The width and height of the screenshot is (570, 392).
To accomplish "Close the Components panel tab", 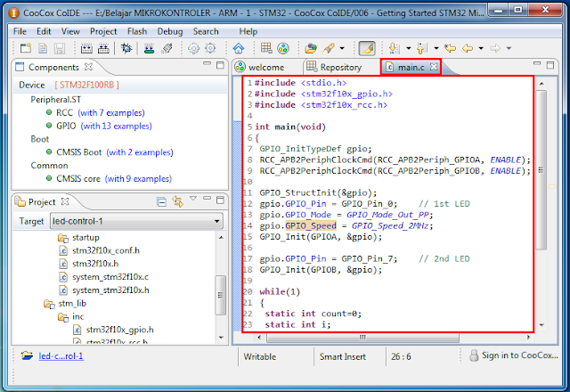I will point(88,67).
